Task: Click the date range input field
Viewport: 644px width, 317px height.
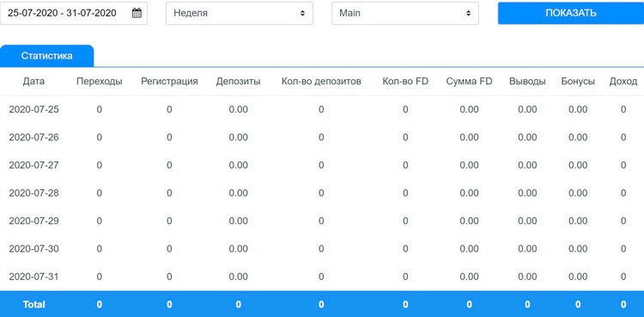Action: pos(73,13)
